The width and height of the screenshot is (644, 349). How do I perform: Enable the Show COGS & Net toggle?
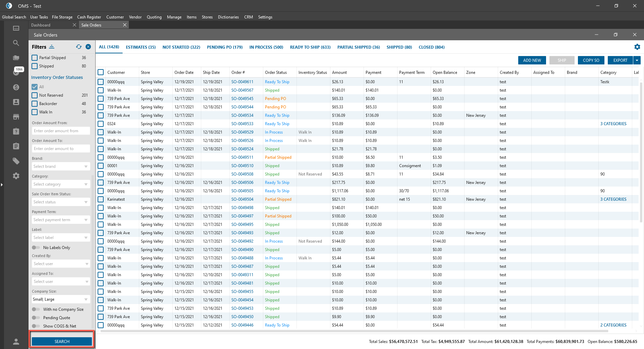[36, 326]
